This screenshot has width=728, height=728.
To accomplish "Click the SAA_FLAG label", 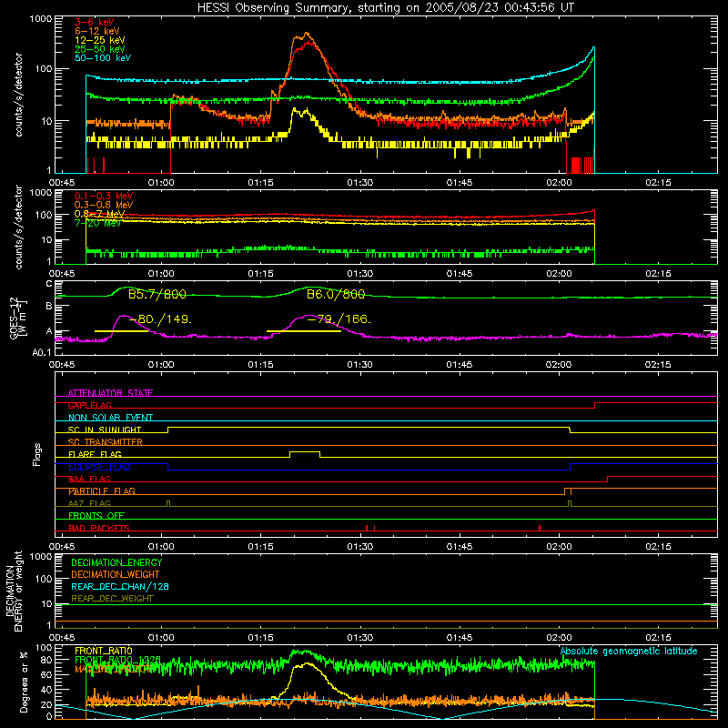I will click(x=89, y=480).
